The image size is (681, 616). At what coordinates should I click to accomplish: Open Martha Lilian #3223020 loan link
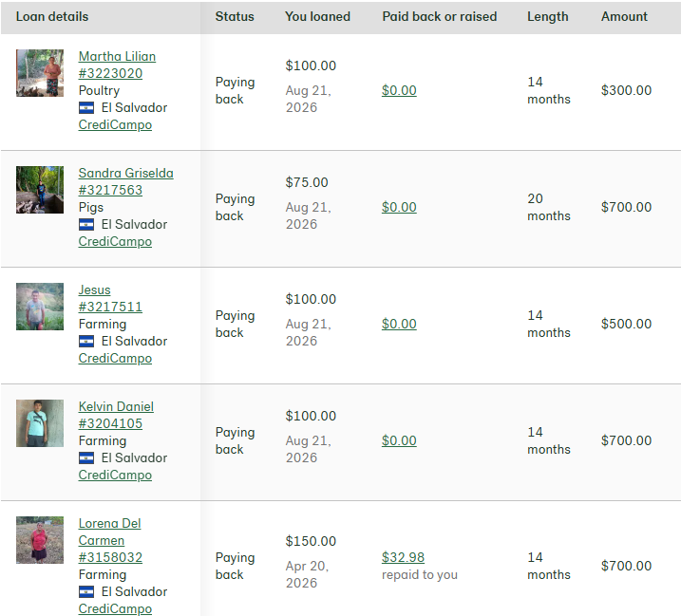coord(117,65)
